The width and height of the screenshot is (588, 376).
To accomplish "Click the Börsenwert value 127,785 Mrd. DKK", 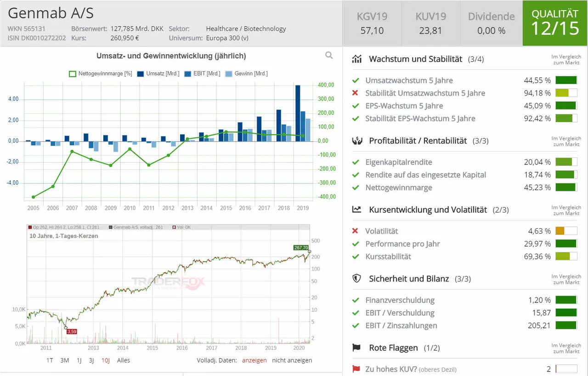I will (137, 28).
